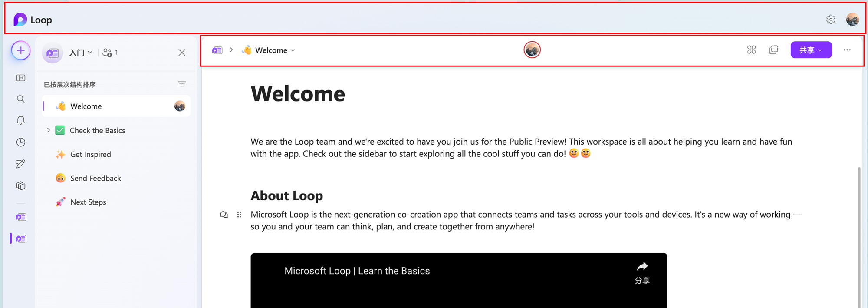The width and height of the screenshot is (868, 308).
Task: Open the apps grid icon in page toolbar
Action: (751, 50)
